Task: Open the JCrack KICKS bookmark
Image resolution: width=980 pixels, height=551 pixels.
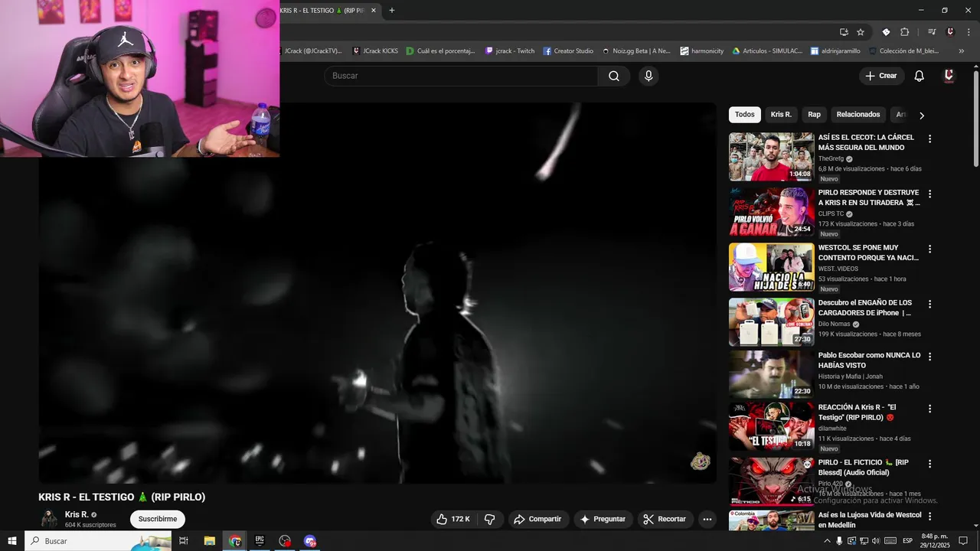Action: pos(375,51)
